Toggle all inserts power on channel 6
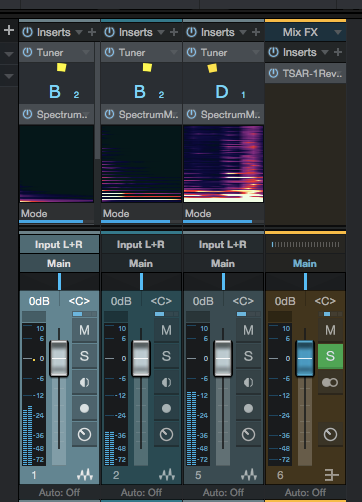The width and height of the screenshot is (362, 502). [273, 52]
